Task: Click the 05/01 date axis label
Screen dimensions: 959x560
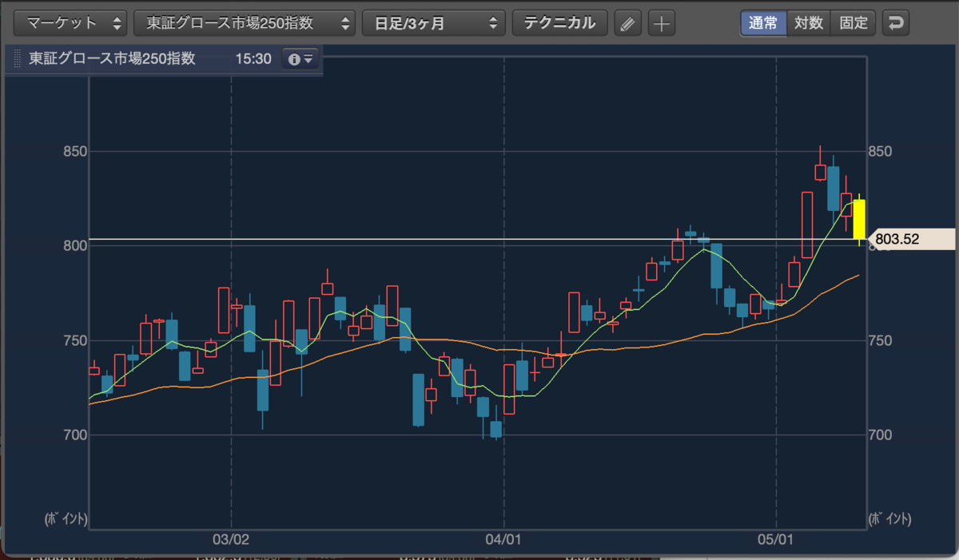Action: tap(777, 539)
